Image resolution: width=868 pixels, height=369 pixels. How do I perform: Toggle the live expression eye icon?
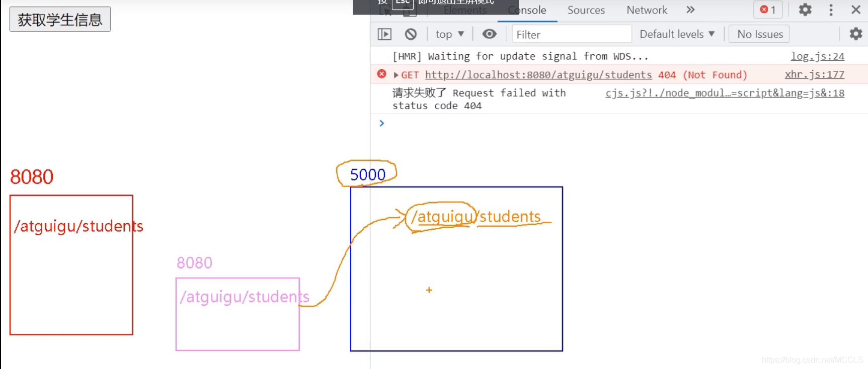pyautogui.click(x=489, y=34)
